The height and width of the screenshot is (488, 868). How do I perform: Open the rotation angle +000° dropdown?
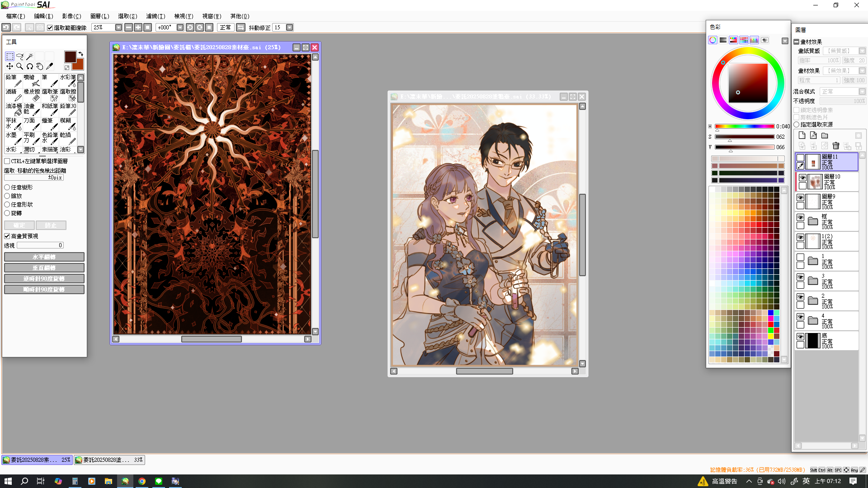point(180,28)
